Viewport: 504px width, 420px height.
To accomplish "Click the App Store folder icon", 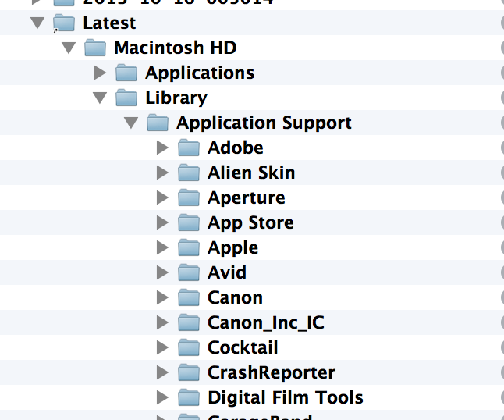I will (x=189, y=222).
